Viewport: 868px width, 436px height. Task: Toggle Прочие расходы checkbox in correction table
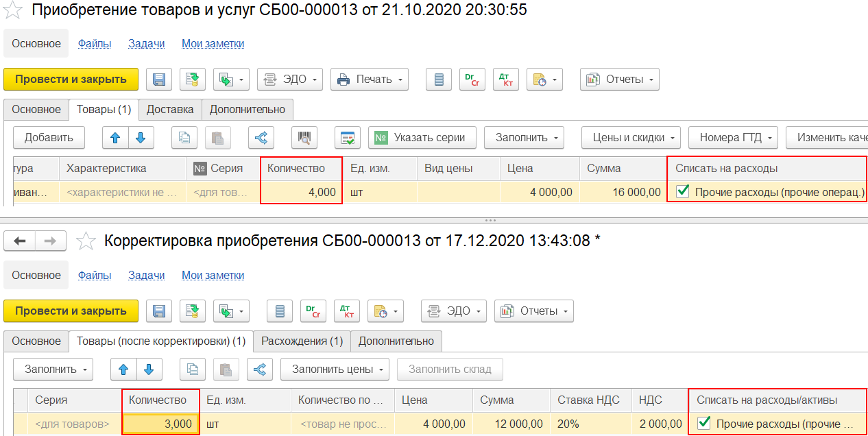coord(704,424)
